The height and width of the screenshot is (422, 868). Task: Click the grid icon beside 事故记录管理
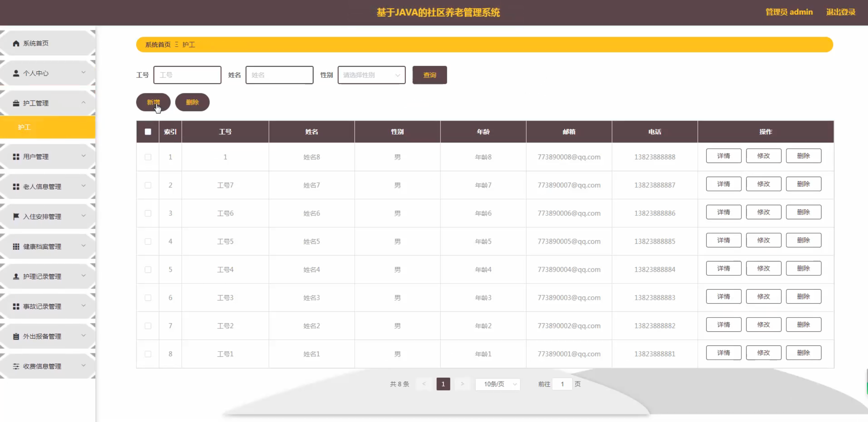point(16,306)
